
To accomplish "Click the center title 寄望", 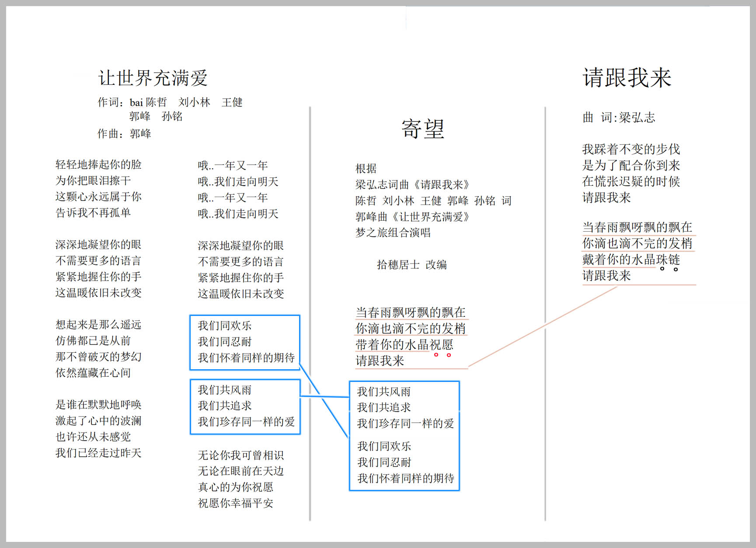I will click(x=423, y=129).
